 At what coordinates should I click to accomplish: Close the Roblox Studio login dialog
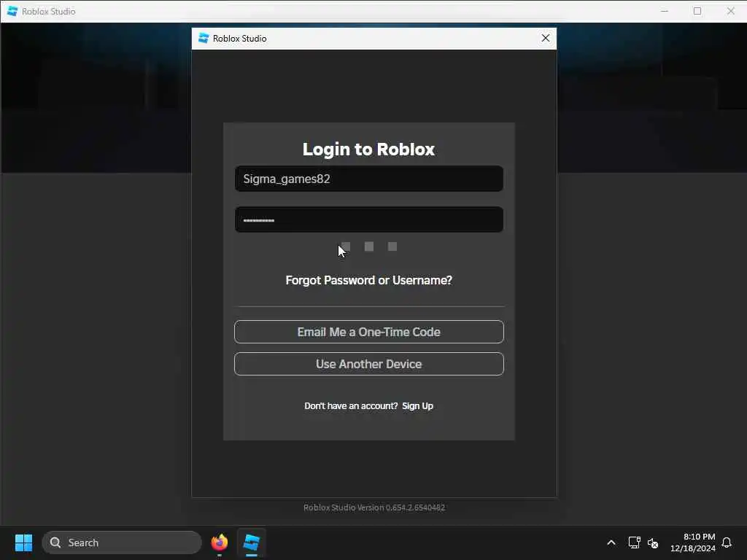[x=546, y=38]
